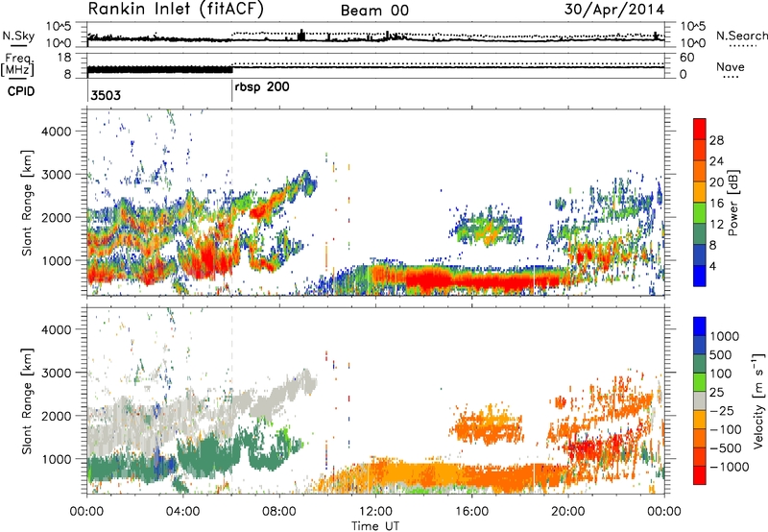Click red high-power band near 14:00 UT
This screenshot has width=768, height=532.
(x=431, y=281)
